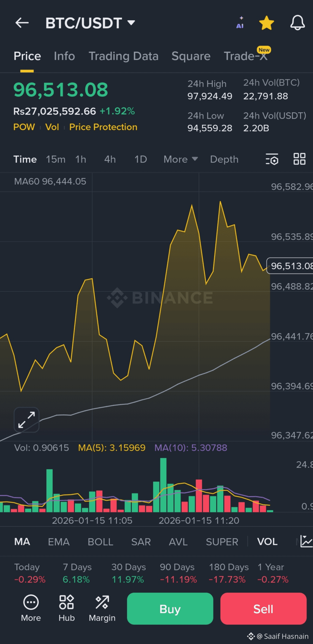This screenshot has height=644, width=313.
Task: Open the AI assistant icon
Action: (x=240, y=23)
